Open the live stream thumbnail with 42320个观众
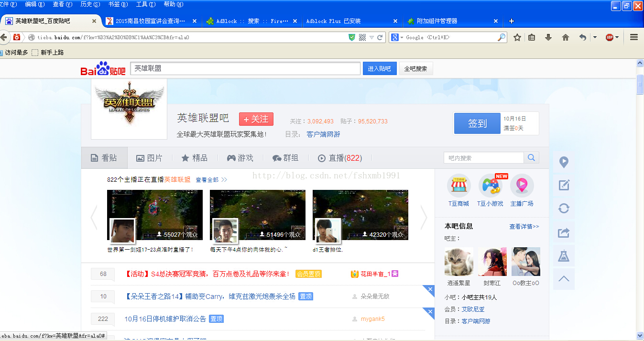 tap(360, 215)
